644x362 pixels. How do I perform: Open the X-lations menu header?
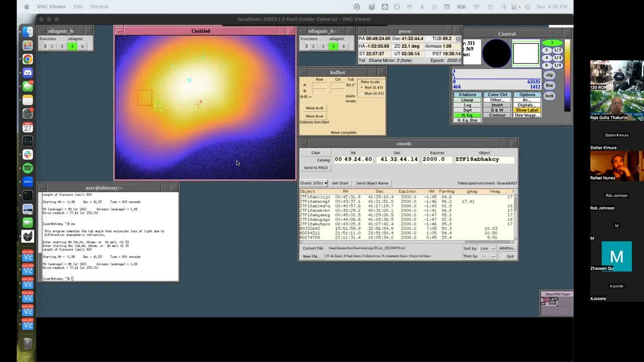(467, 95)
